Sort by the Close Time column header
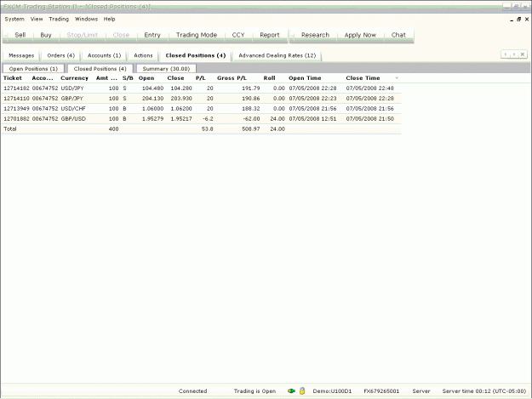Viewport: 532px width, 399px height. point(363,78)
